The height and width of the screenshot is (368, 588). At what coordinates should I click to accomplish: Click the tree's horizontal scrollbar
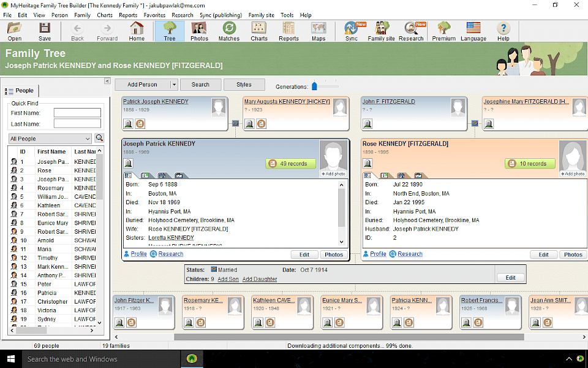coord(349,337)
